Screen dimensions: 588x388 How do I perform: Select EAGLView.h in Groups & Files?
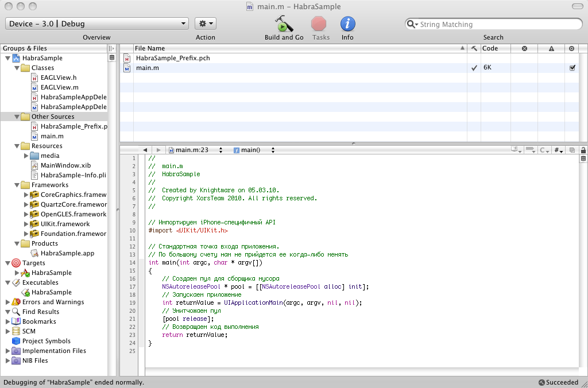[x=59, y=77]
